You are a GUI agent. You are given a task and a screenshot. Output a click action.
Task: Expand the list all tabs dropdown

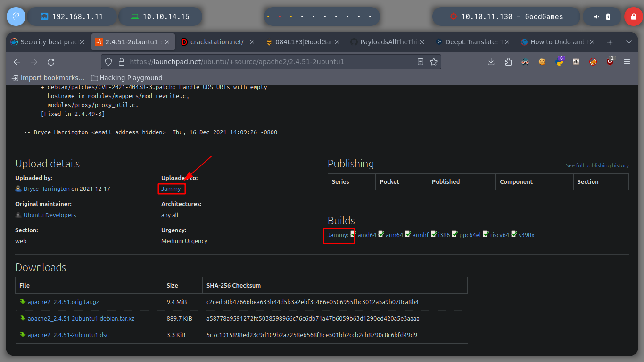point(628,42)
